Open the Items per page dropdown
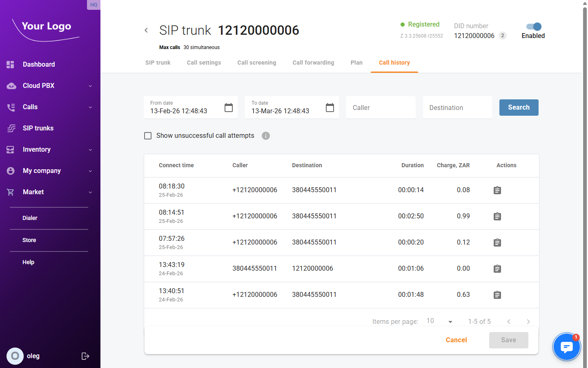588x368 pixels. pyautogui.click(x=440, y=321)
